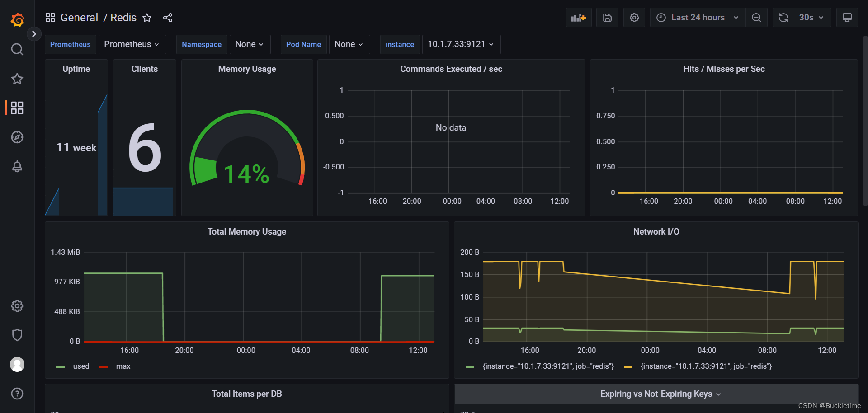The image size is (868, 413).
Task: Open the 30s refresh interval dropdown
Action: pyautogui.click(x=812, y=18)
